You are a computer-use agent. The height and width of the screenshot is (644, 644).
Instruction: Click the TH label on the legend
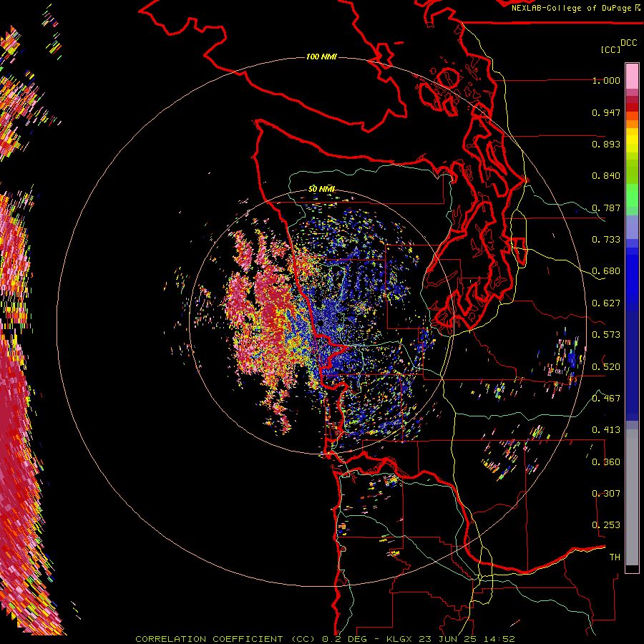pyautogui.click(x=615, y=557)
